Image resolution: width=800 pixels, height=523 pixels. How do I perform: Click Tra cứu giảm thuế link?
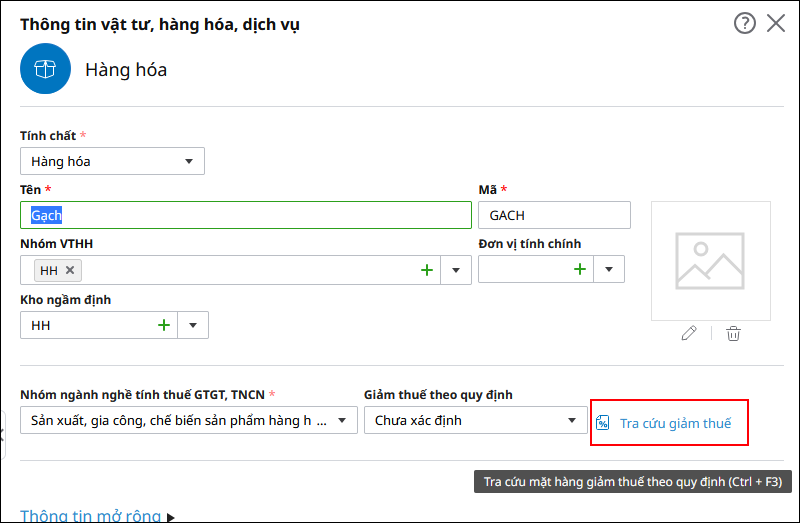coord(675,423)
